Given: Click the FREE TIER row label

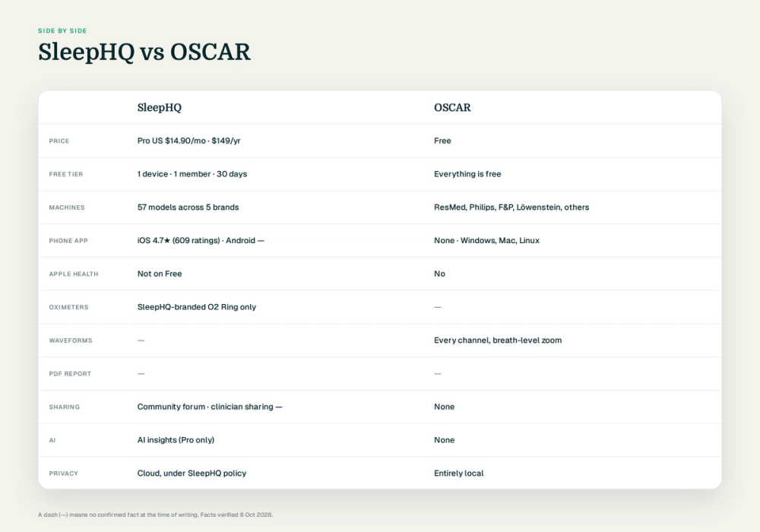Looking at the screenshot, I should tap(66, 175).
